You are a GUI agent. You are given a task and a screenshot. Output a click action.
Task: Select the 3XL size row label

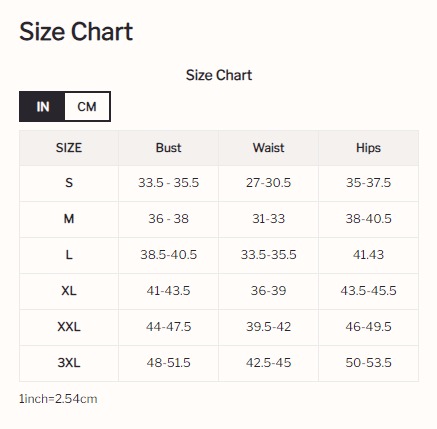(69, 363)
